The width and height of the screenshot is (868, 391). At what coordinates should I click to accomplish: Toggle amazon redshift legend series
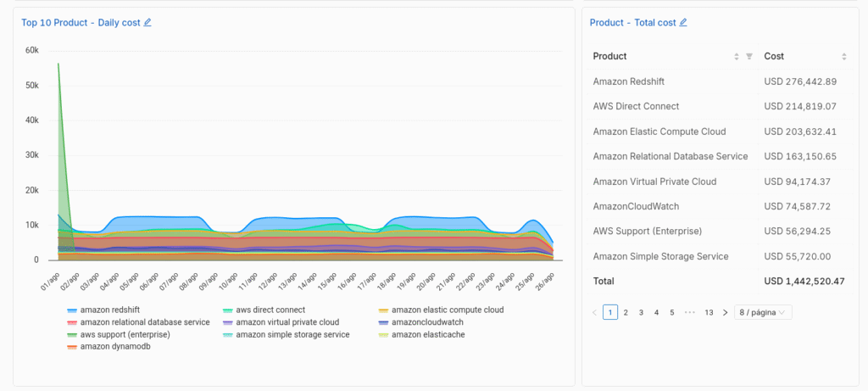pos(103,310)
